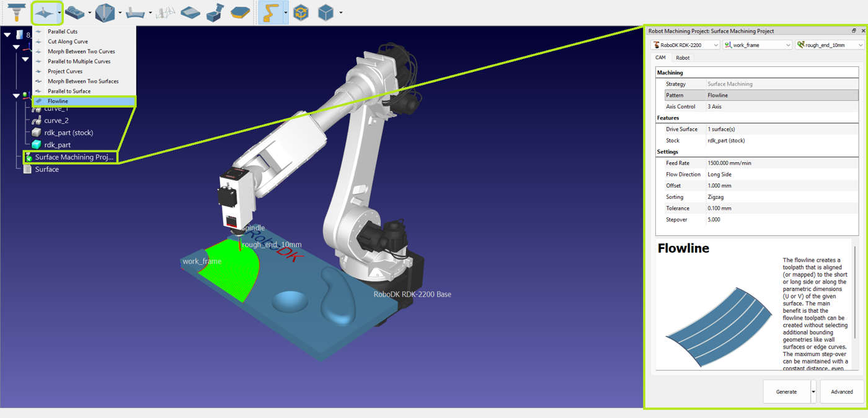Viewport: 868px width, 418px height.
Task: Select rdk_part (stock) in the tree
Action: pyautogui.click(x=68, y=133)
